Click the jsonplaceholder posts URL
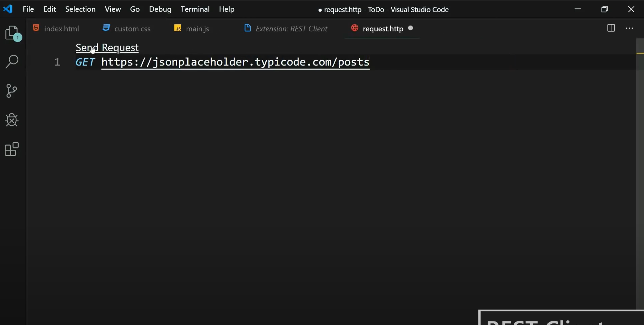This screenshot has width=644, height=325. tap(235, 62)
